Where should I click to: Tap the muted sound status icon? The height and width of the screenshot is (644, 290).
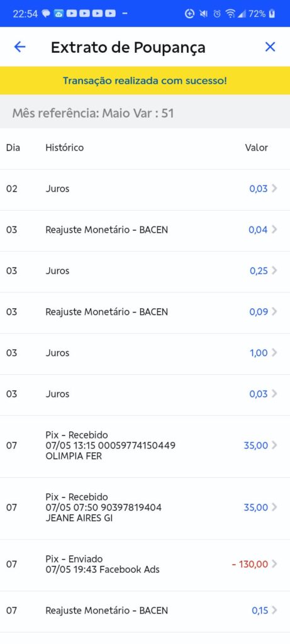(203, 14)
